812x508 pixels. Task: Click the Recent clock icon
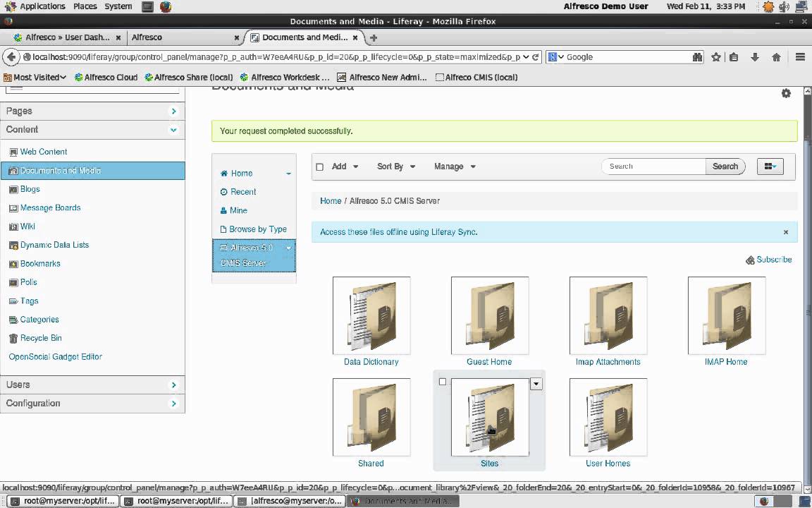pyautogui.click(x=223, y=192)
